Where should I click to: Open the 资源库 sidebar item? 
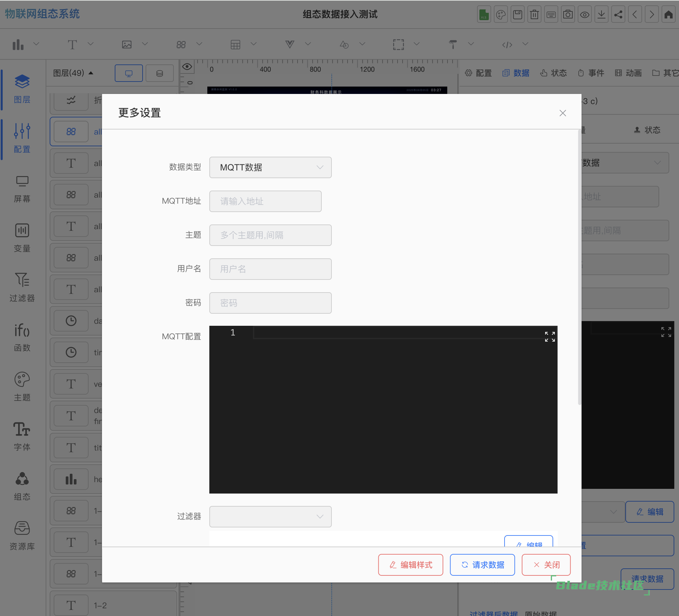pos(22,536)
